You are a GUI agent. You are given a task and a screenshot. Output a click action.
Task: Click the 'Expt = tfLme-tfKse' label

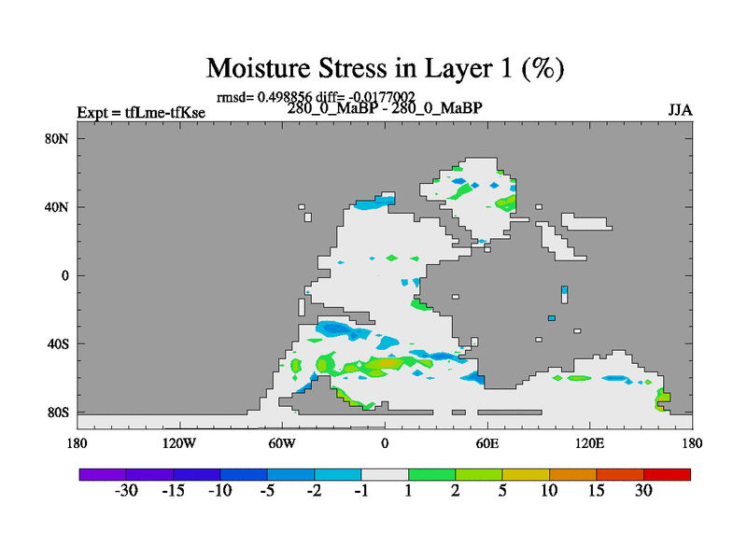coord(141,113)
